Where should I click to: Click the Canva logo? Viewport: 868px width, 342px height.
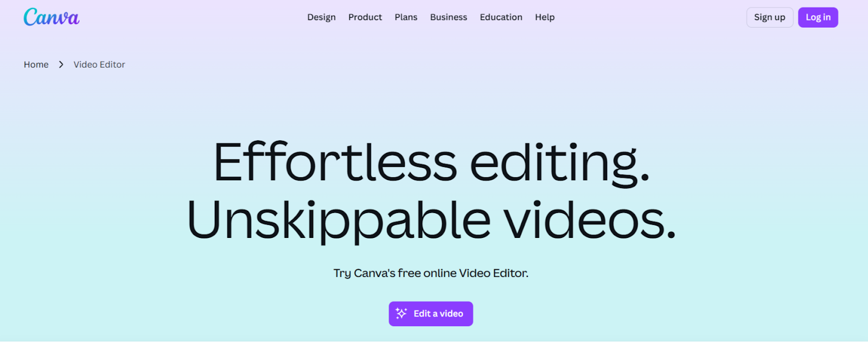(52, 17)
